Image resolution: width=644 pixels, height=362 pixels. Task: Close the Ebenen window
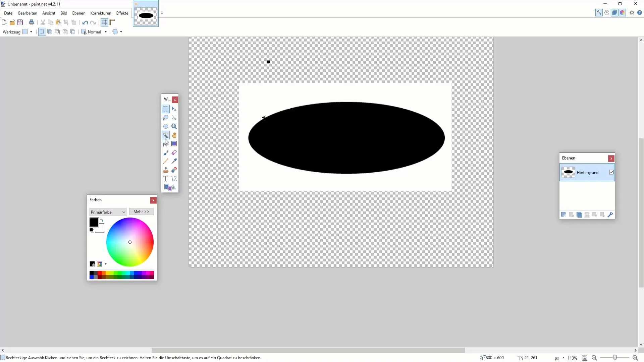[x=611, y=158]
